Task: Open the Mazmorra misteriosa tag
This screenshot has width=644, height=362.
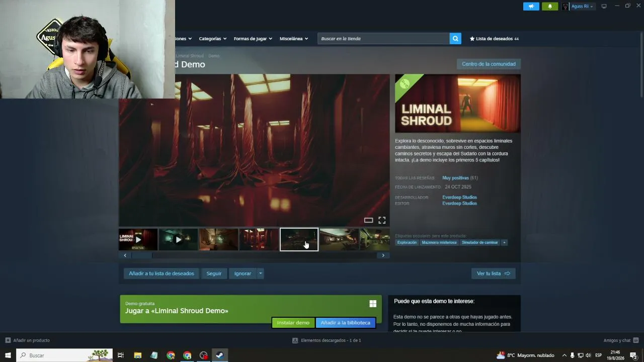Action: coord(439,242)
